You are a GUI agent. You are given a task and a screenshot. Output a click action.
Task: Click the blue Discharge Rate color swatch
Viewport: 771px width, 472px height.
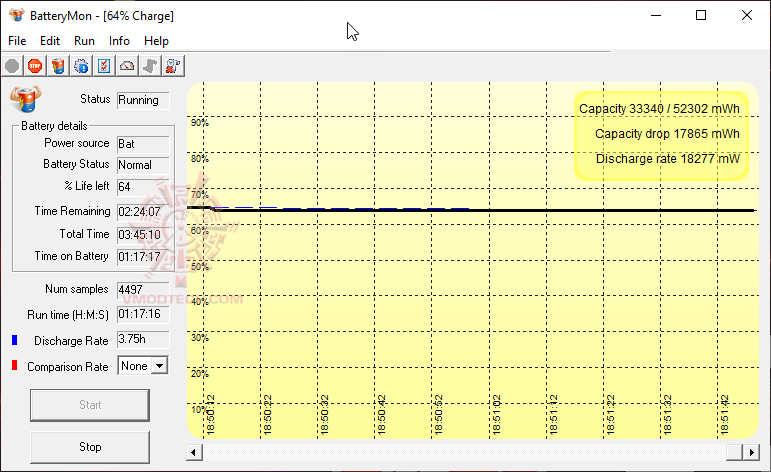[15, 340]
